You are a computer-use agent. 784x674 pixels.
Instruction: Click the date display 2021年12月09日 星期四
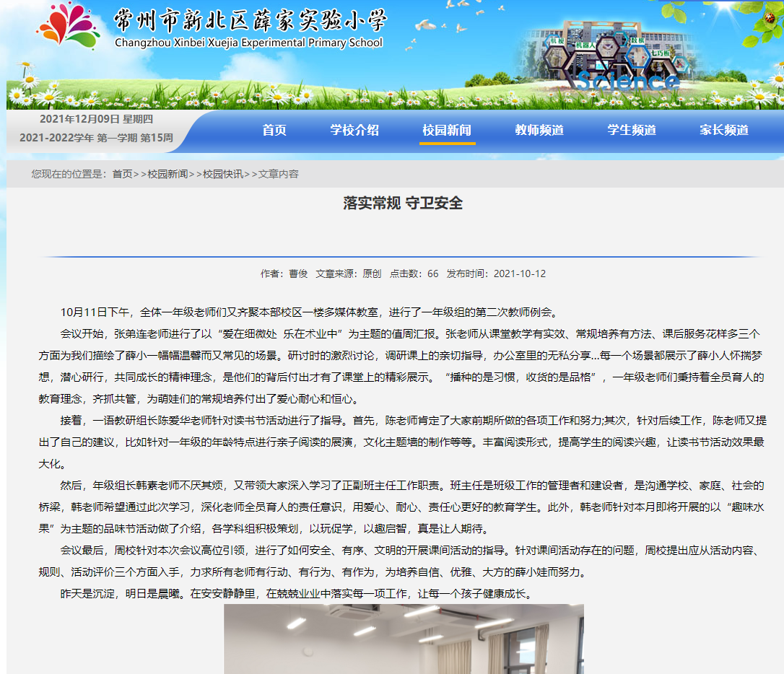pos(96,119)
